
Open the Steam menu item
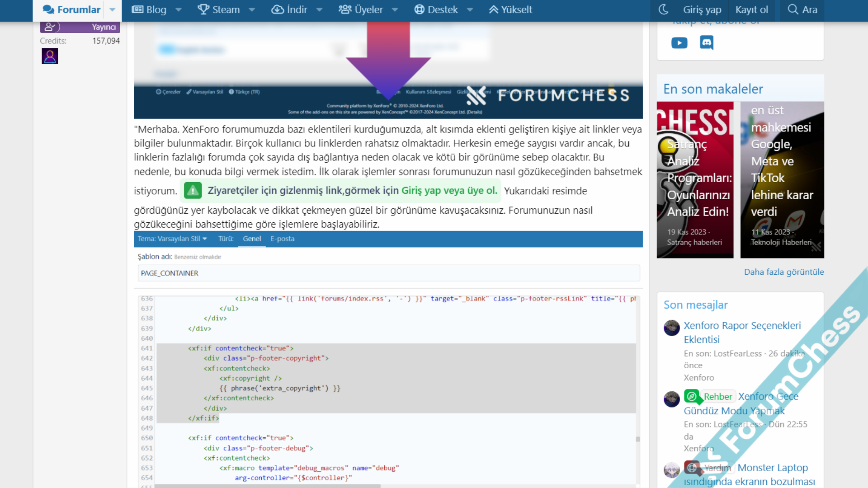click(x=219, y=9)
